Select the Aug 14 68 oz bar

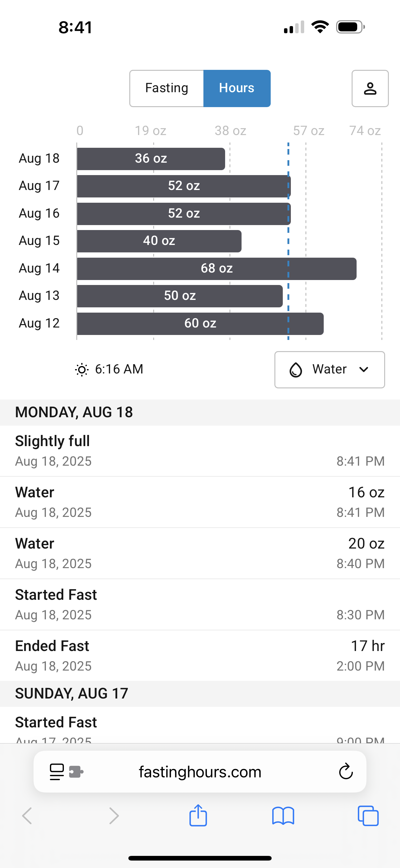[216, 269]
